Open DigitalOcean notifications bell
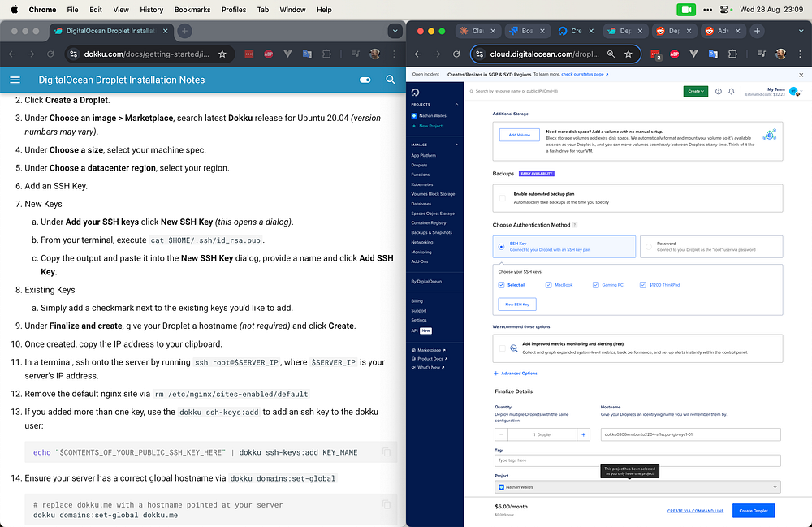The height and width of the screenshot is (527, 812). (x=732, y=91)
